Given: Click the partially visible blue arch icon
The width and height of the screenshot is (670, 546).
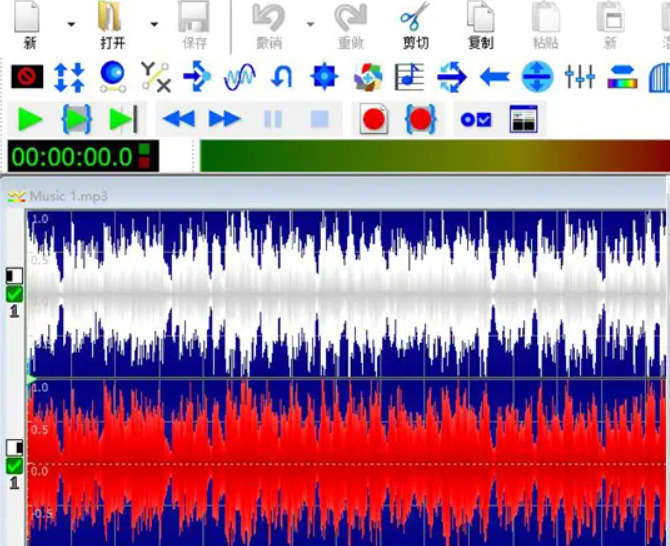Looking at the screenshot, I should 659,77.
